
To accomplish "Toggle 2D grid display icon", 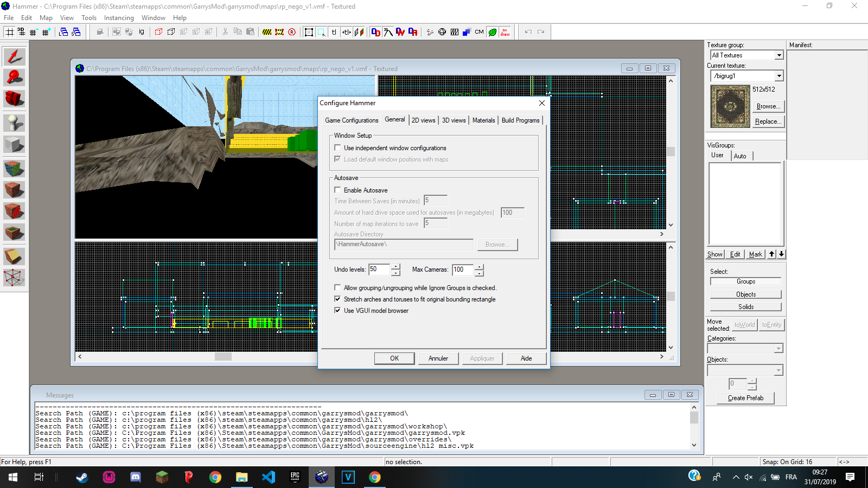I will (x=10, y=32).
